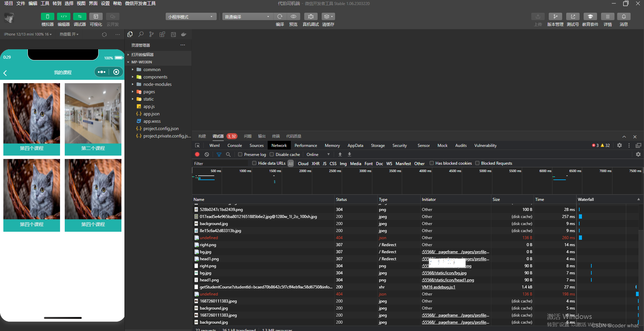This screenshot has width=644, height=331.
Task: Open the :55568/static/icon/bg.jpg initiator link
Action: (444, 273)
